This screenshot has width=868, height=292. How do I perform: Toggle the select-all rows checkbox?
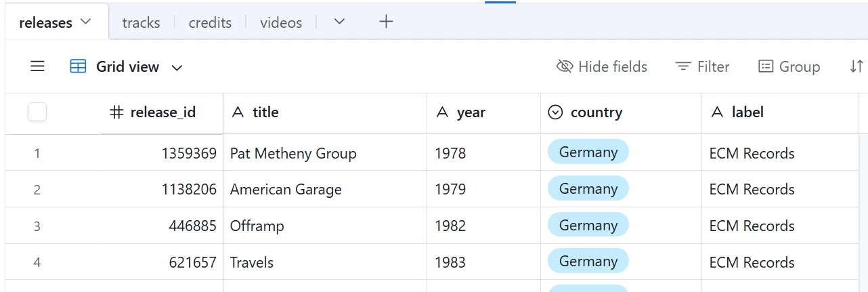pos(37,112)
